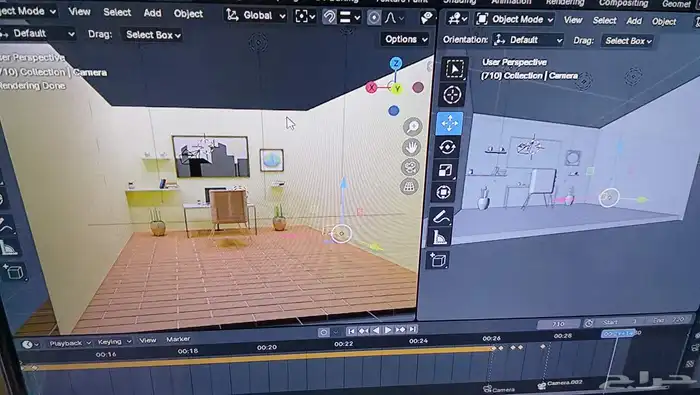The image size is (700, 395).
Task: Click the object visibility eye icon in left header
Action: [427, 17]
